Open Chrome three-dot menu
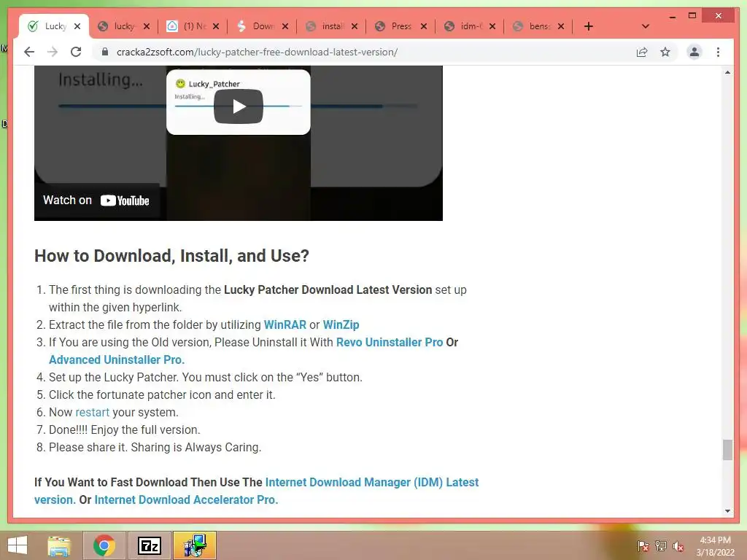The image size is (747, 560). click(x=718, y=52)
